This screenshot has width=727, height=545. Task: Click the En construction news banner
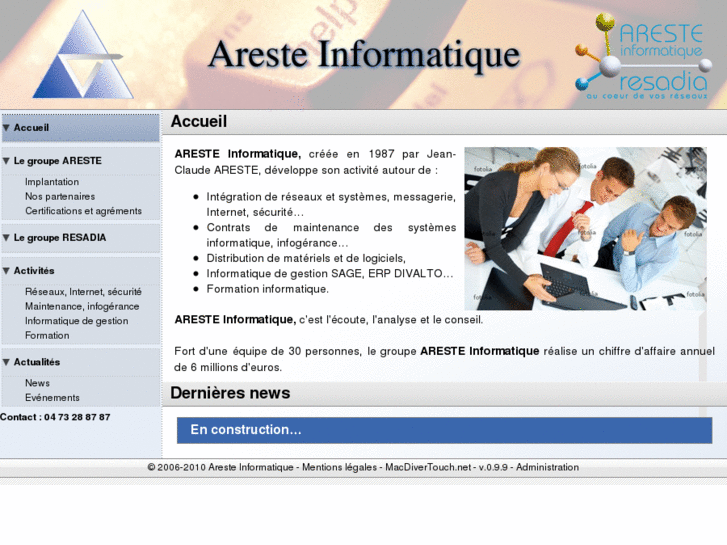(444, 430)
